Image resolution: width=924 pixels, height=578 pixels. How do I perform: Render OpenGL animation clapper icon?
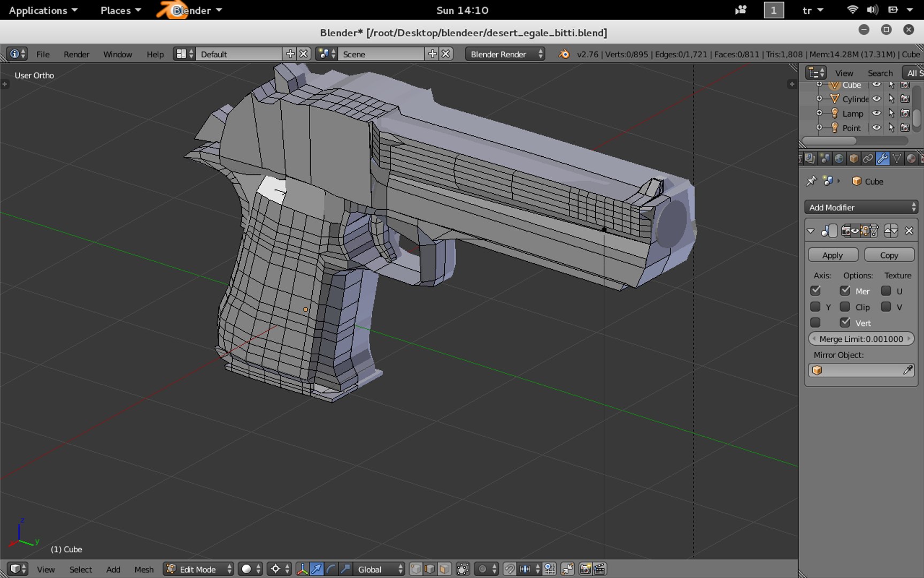[x=599, y=569]
